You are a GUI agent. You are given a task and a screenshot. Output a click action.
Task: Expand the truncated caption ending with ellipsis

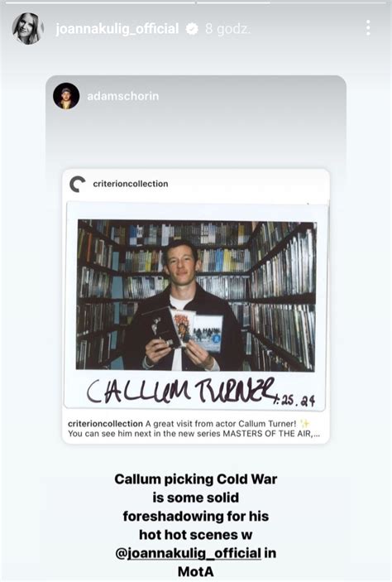coord(317,434)
